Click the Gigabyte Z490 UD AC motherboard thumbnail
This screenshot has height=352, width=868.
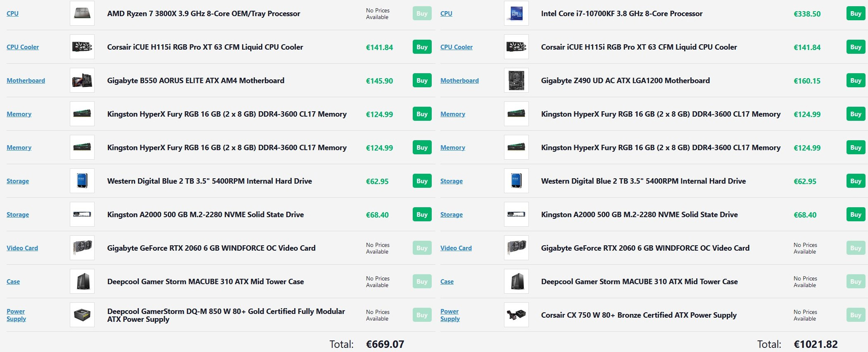[516, 80]
